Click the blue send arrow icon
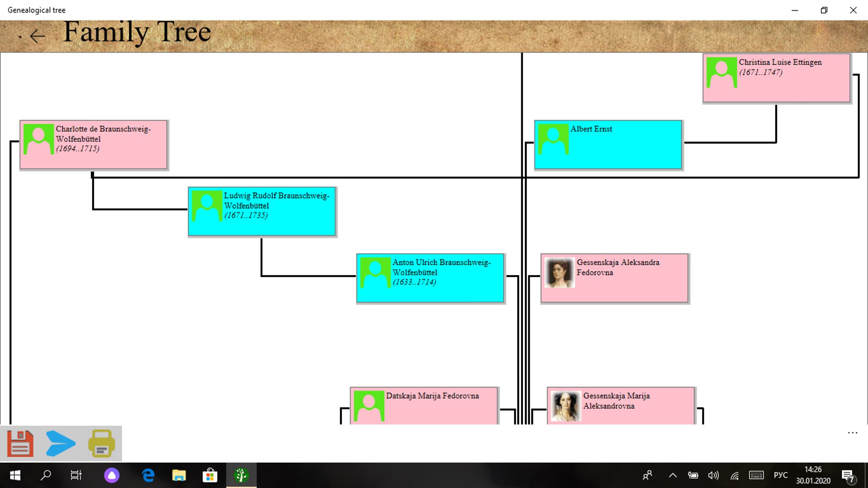868x488 pixels. pos(61,443)
